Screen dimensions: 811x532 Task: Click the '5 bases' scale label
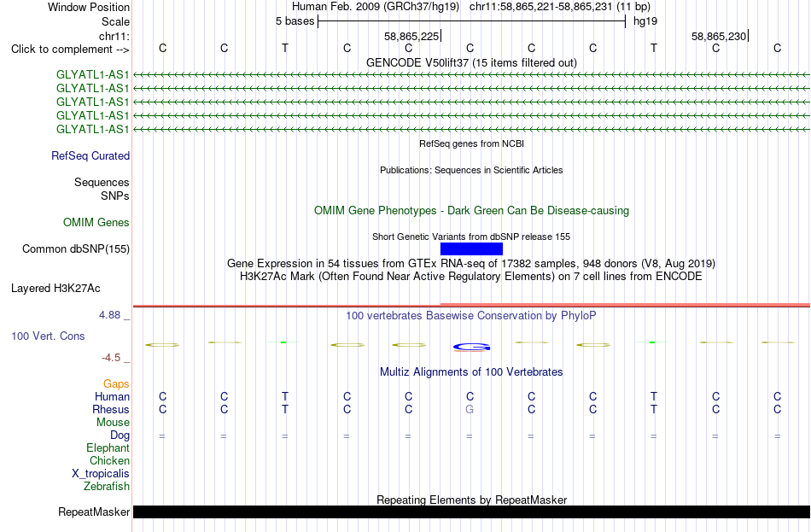295,21
